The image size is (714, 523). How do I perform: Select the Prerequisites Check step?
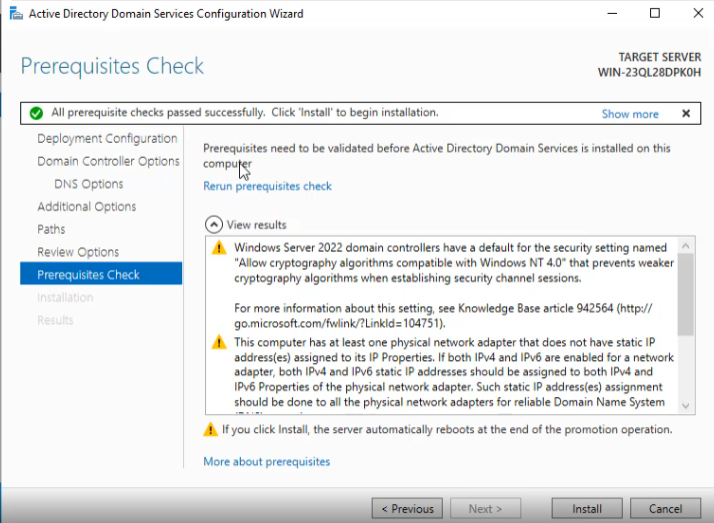coord(101,274)
